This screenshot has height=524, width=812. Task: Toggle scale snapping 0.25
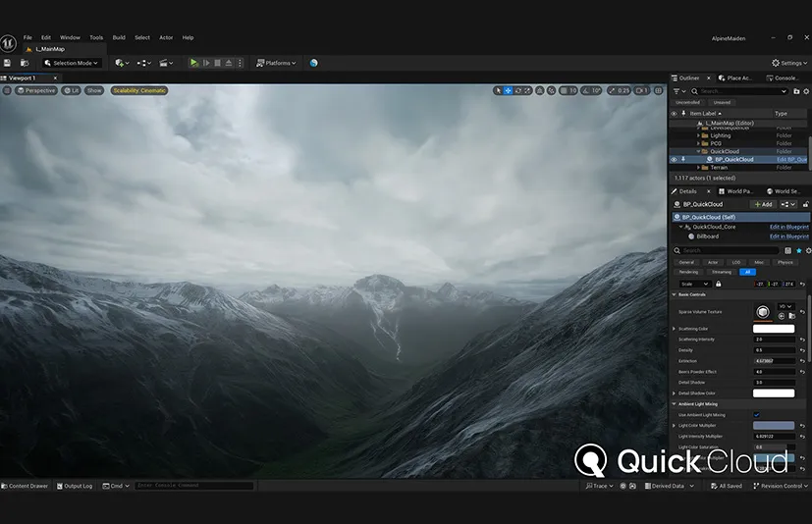(619, 90)
